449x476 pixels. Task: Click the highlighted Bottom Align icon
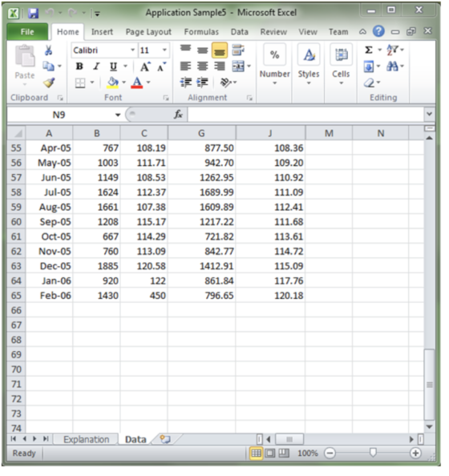click(220, 50)
